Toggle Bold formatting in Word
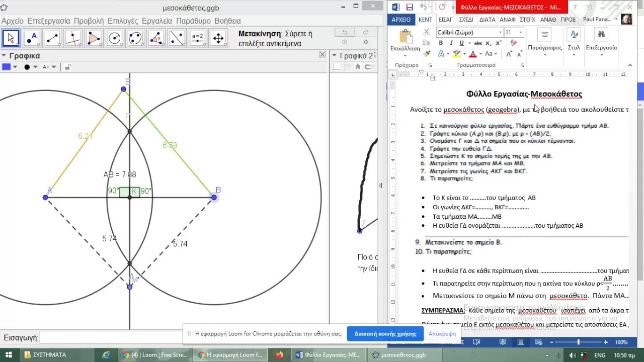644x362 pixels. pos(441,43)
